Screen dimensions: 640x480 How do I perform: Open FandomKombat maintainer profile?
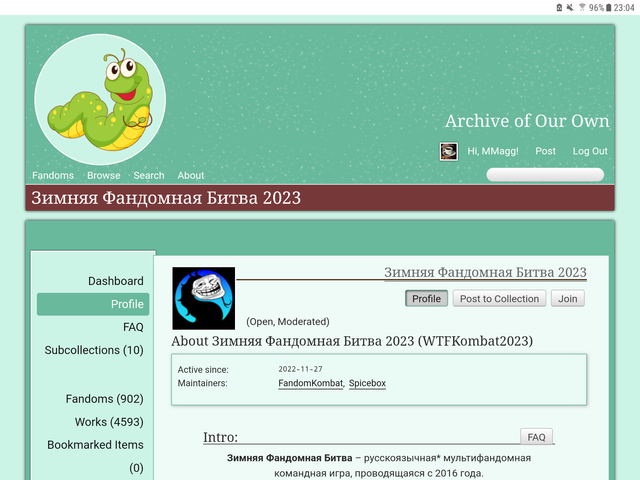311,383
